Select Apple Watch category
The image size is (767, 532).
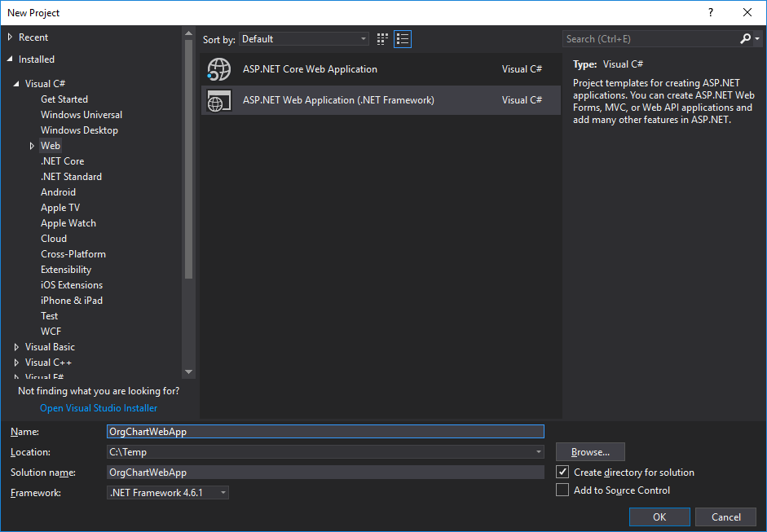point(68,223)
